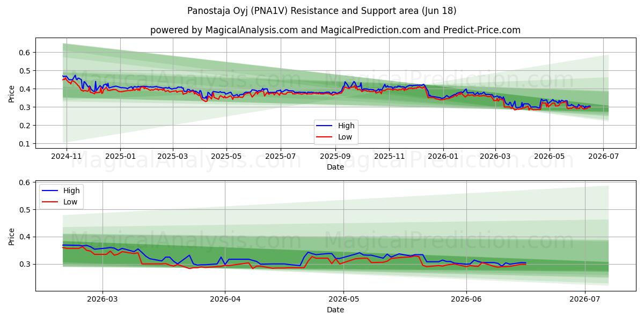Click the '2026-05' tick label on the upper chart

click(549, 157)
